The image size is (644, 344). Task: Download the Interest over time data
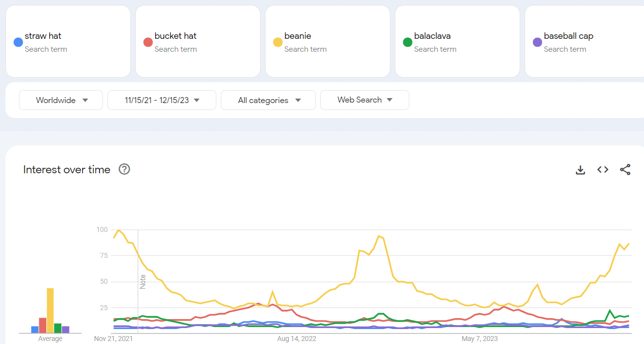tap(580, 170)
